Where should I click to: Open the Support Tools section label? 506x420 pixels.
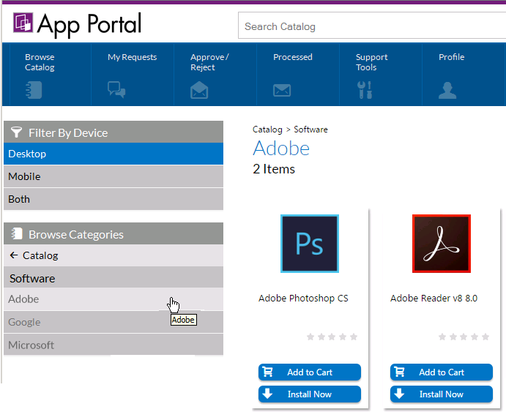pyautogui.click(x=371, y=62)
